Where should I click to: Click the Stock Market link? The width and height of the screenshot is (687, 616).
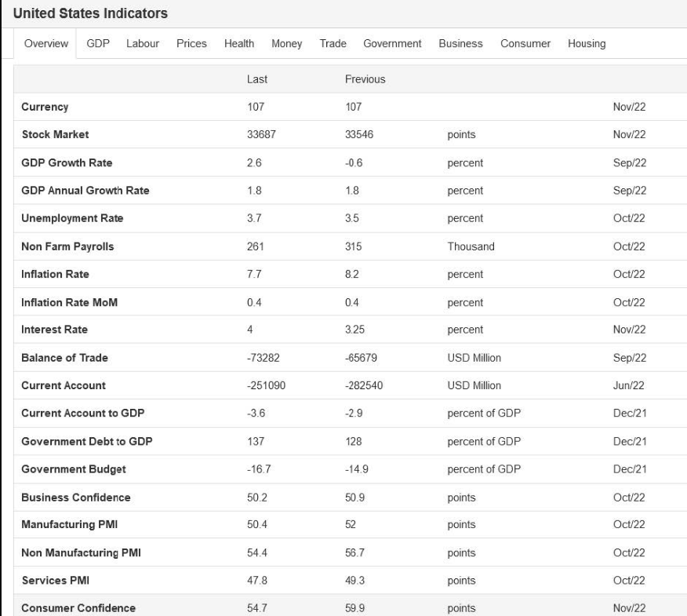click(x=55, y=134)
